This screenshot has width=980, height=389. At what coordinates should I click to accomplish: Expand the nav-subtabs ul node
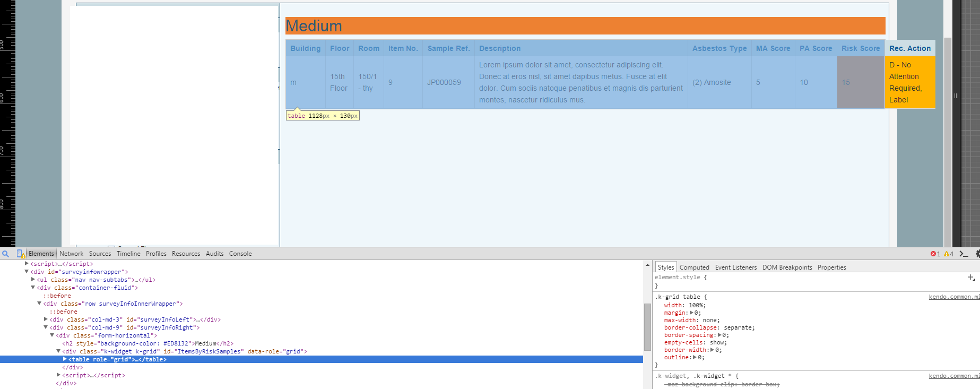click(33, 280)
